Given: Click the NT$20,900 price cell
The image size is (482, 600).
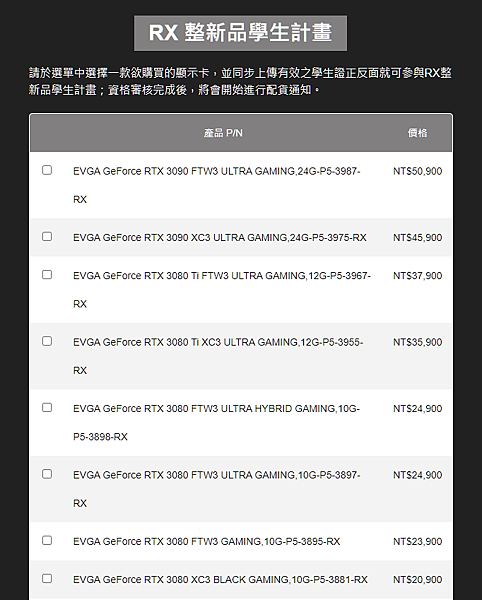Looking at the screenshot, I should click(417, 579).
